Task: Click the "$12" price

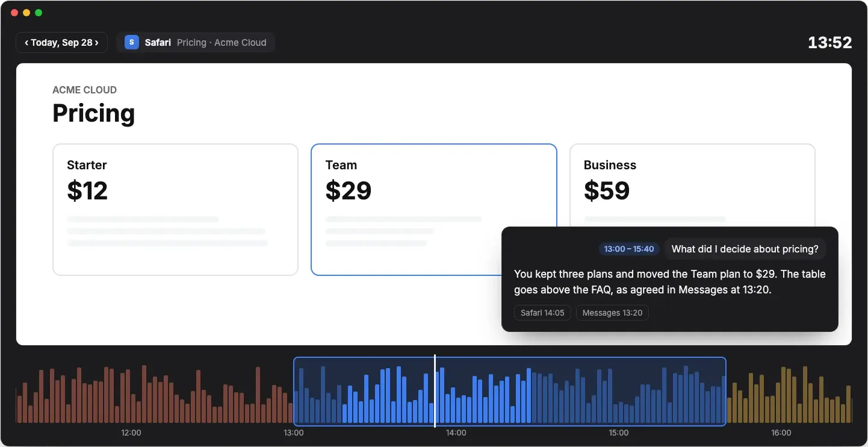Action: click(x=87, y=190)
